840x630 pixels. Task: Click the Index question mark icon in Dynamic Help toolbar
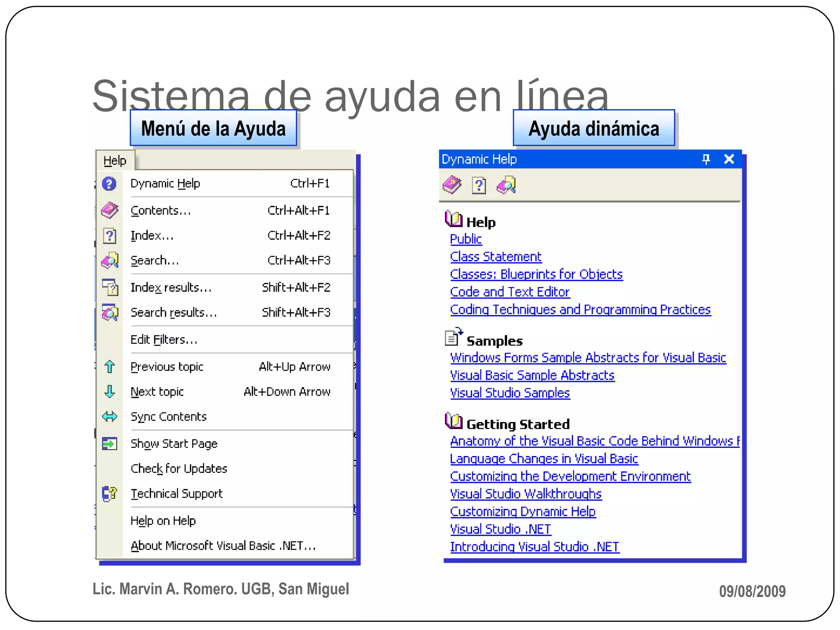[x=479, y=185]
